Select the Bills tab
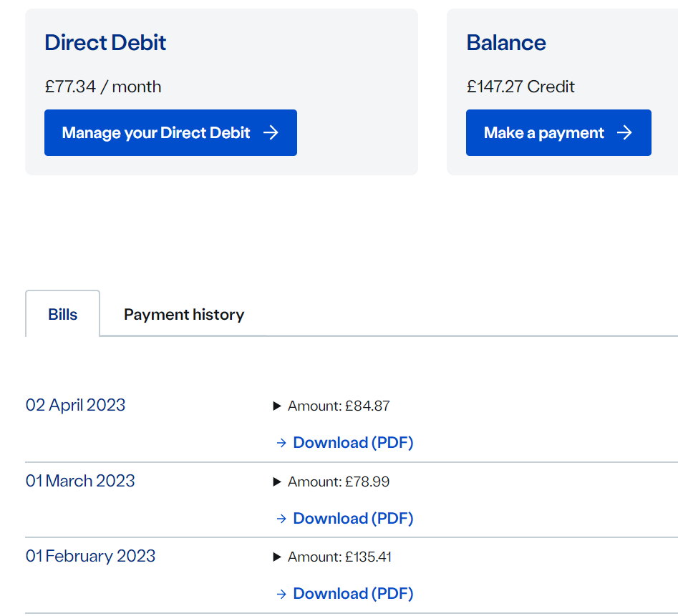Viewport: 678px width, 616px height. [63, 315]
